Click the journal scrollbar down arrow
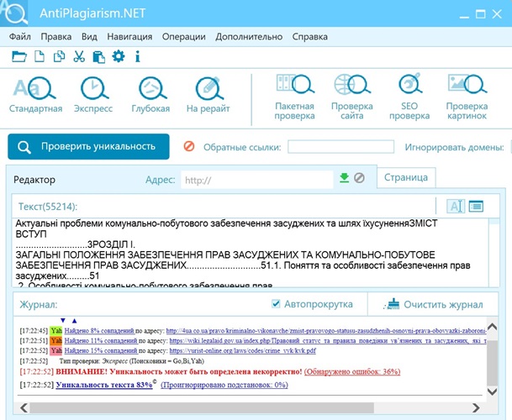This screenshot has width=512, height=420. tap(492, 391)
